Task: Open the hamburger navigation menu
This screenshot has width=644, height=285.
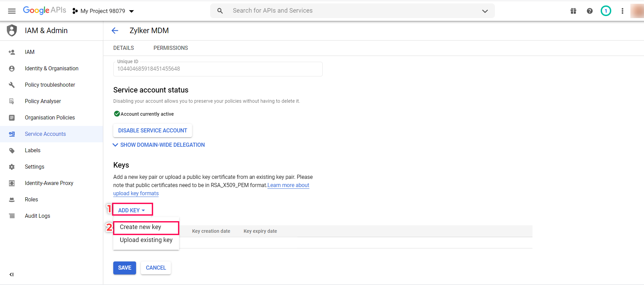Action: (12, 11)
